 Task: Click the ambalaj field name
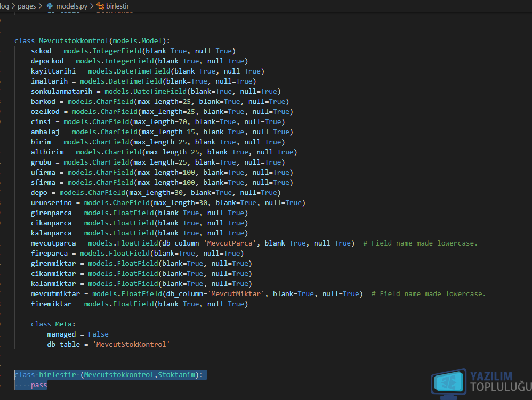(45, 132)
